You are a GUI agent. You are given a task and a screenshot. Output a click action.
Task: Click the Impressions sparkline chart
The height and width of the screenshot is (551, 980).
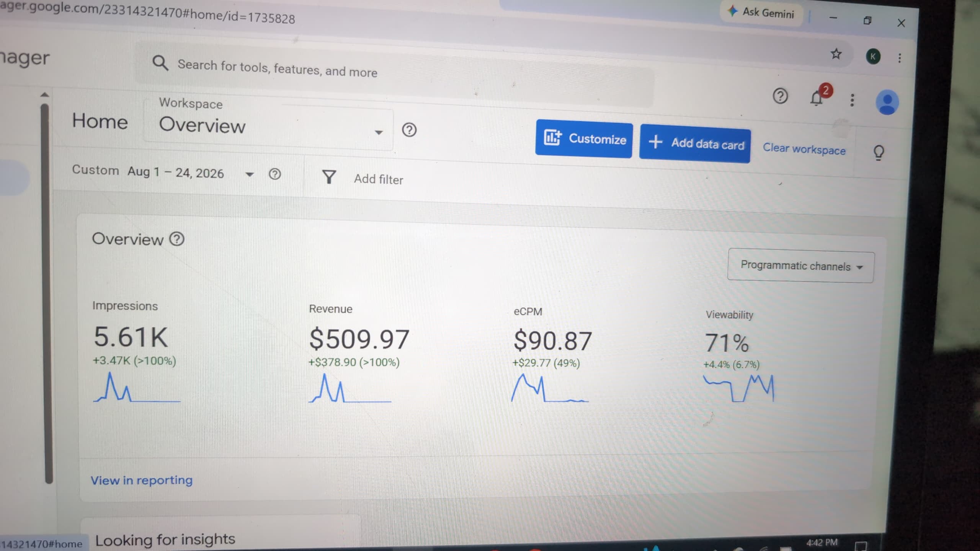137,387
